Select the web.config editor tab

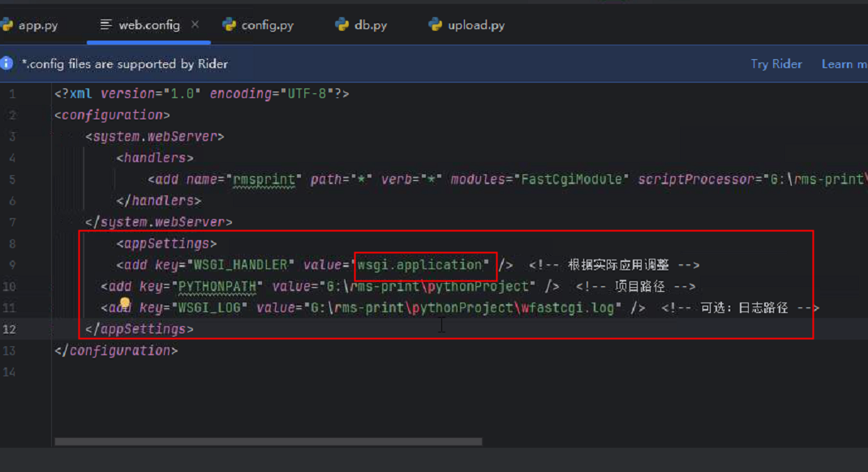pos(149,25)
